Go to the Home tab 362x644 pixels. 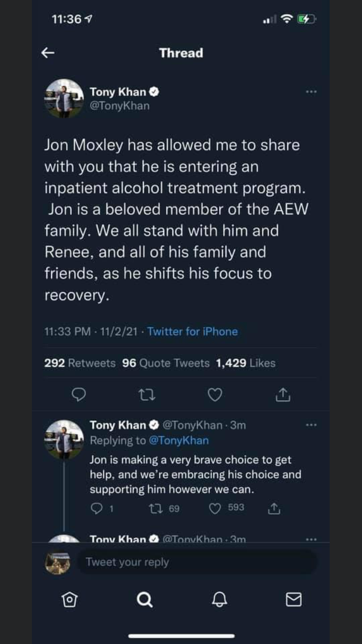70,600
